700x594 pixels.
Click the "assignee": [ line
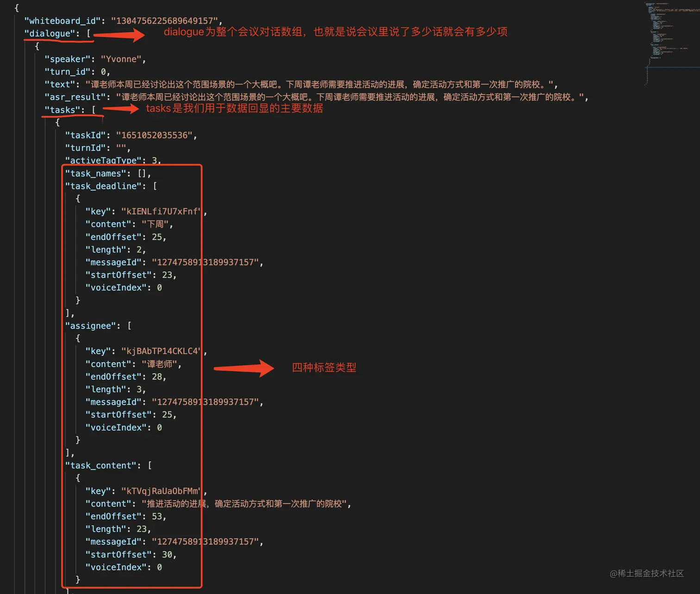[x=98, y=326]
